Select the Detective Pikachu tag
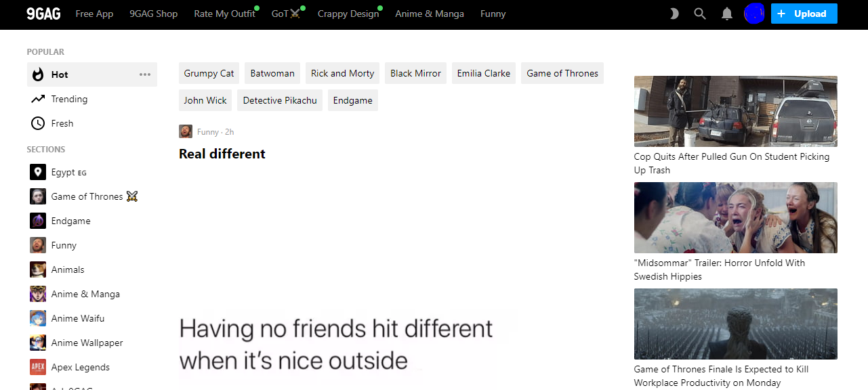 coord(280,100)
